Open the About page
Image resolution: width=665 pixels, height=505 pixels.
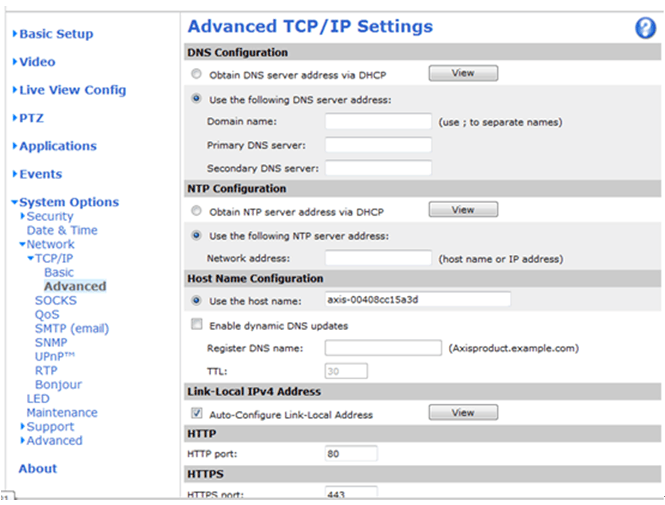[x=38, y=468]
